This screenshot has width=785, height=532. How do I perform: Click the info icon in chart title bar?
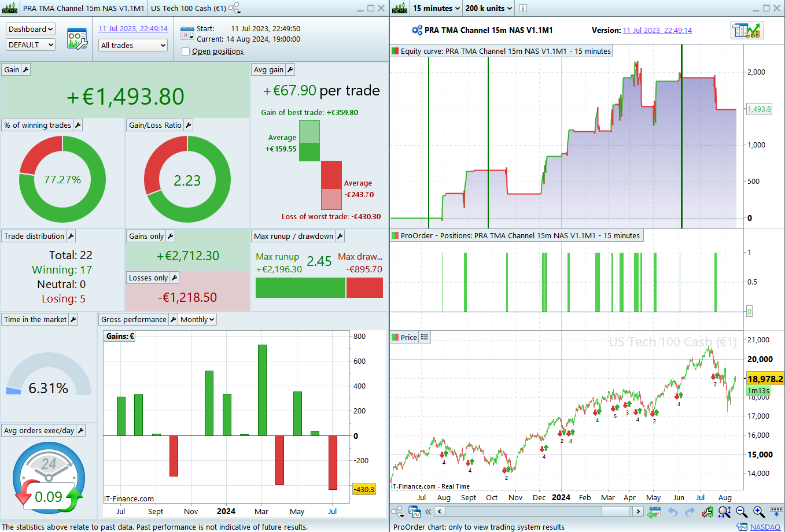[522, 8]
